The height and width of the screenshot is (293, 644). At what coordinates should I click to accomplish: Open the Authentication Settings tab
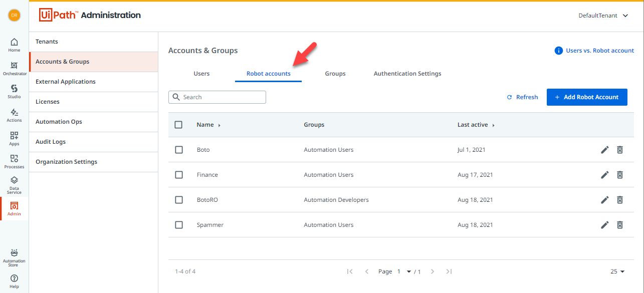point(407,74)
